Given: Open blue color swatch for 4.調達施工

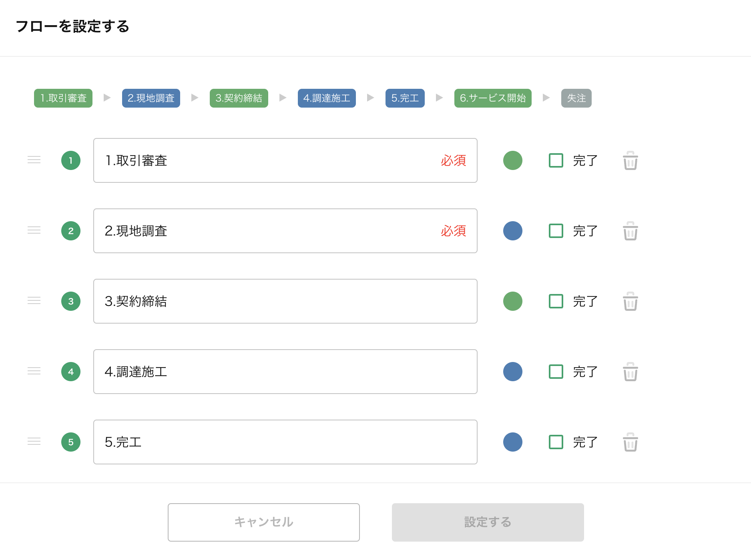Looking at the screenshot, I should (x=512, y=372).
